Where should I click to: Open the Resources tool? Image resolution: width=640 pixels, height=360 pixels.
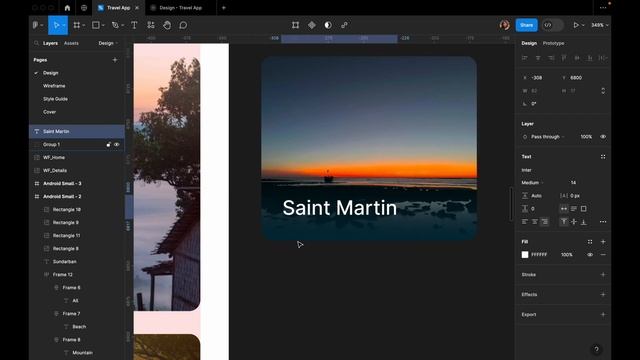tap(151, 25)
